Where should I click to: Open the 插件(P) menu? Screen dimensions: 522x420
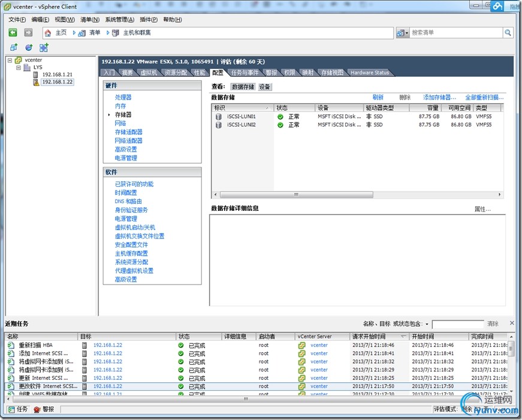[x=149, y=20]
